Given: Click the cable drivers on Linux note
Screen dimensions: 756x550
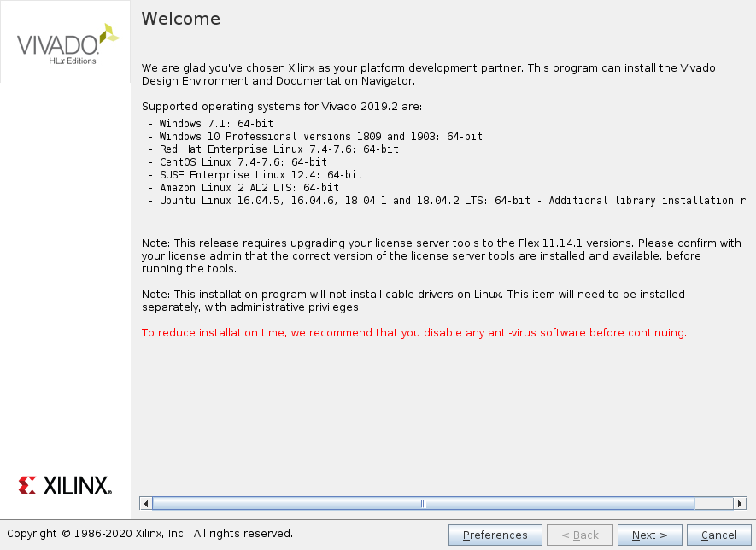Looking at the screenshot, I should pos(413,301).
